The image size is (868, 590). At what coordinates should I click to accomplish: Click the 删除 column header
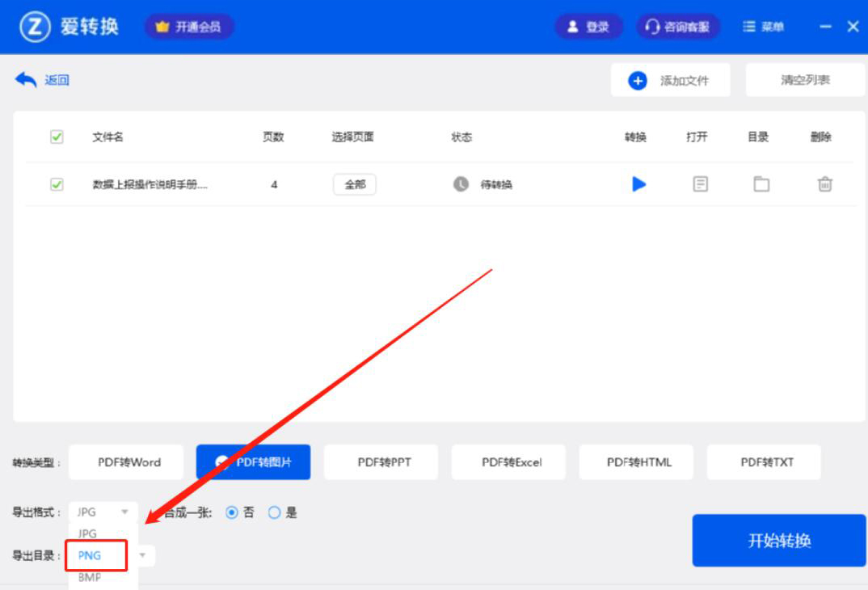[821, 137]
